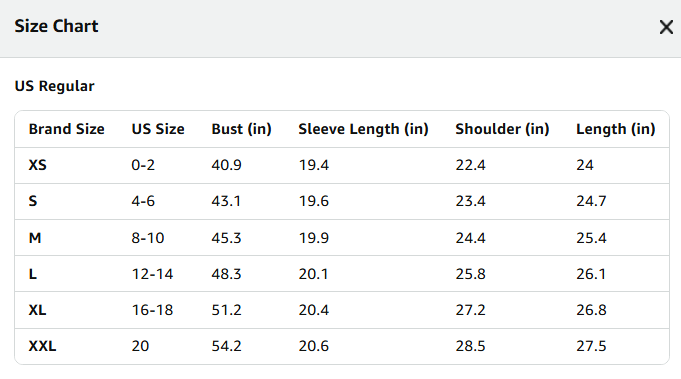
Task: Click the Sleeve Length (in) header
Action: (x=364, y=129)
